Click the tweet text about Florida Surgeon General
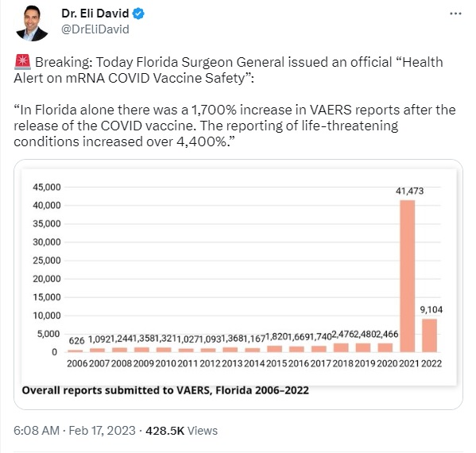Image resolution: width=476 pixels, height=453 pixels. pyautogui.click(x=228, y=70)
